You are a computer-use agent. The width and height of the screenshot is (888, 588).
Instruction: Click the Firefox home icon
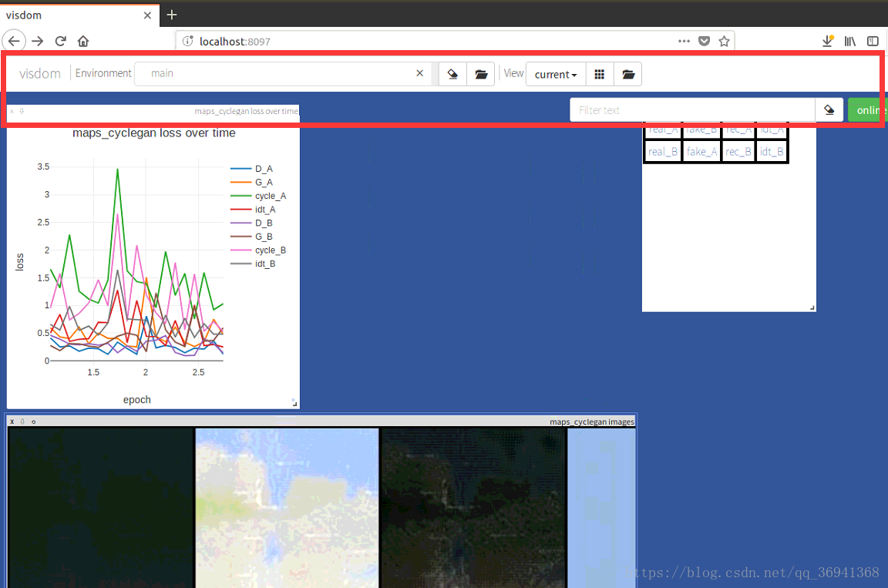tap(83, 41)
